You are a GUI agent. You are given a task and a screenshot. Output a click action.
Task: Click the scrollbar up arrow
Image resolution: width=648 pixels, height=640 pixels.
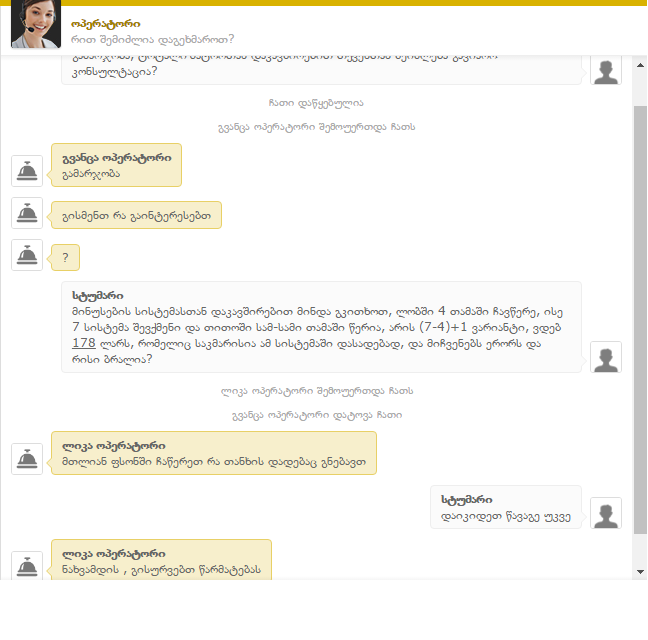tap(640, 65)
